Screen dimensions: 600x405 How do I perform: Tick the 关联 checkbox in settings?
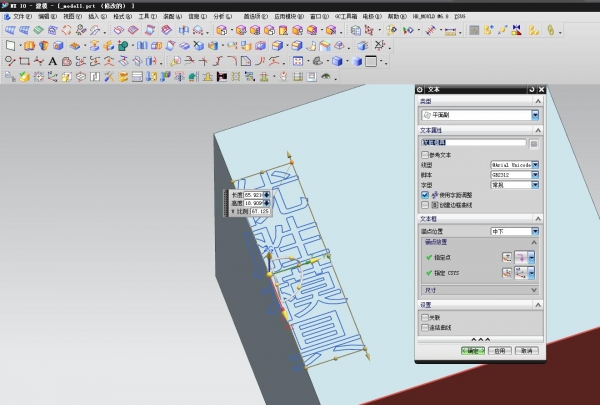(x=425, y=317)
